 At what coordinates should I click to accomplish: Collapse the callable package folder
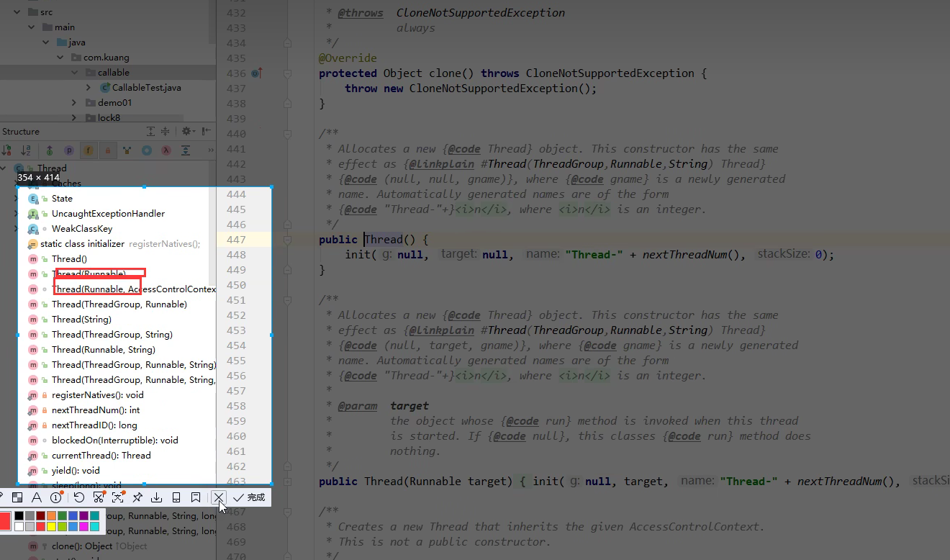point(74,73)
